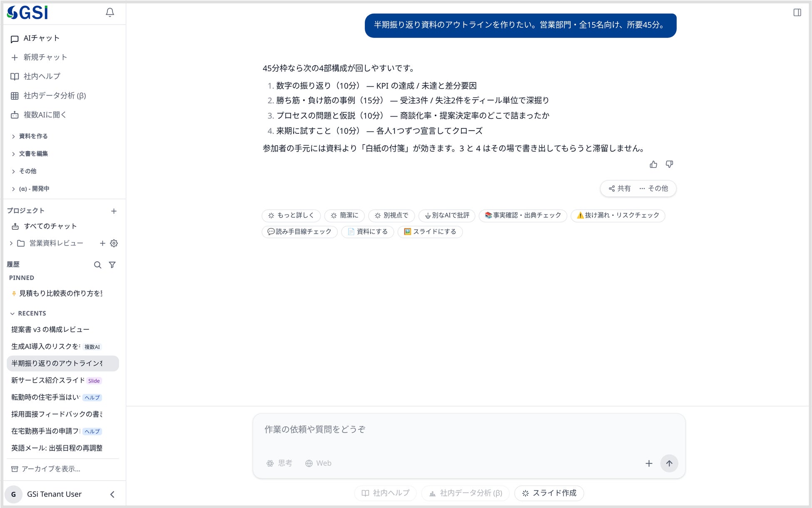This screenshot has height=508, width=812.
Task: Expand 営業資料レビュー project folder
Action: click(11, 243)
